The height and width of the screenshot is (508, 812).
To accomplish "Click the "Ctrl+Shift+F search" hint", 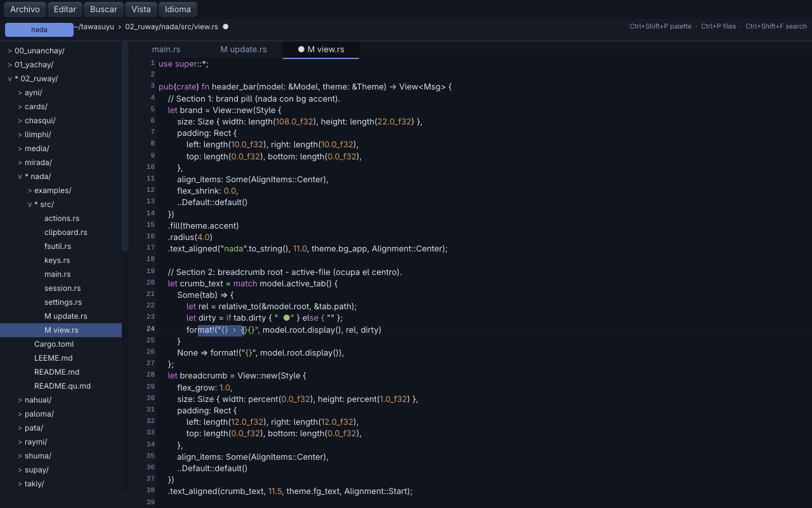I will pyautogui.click(x=776, y=27).
